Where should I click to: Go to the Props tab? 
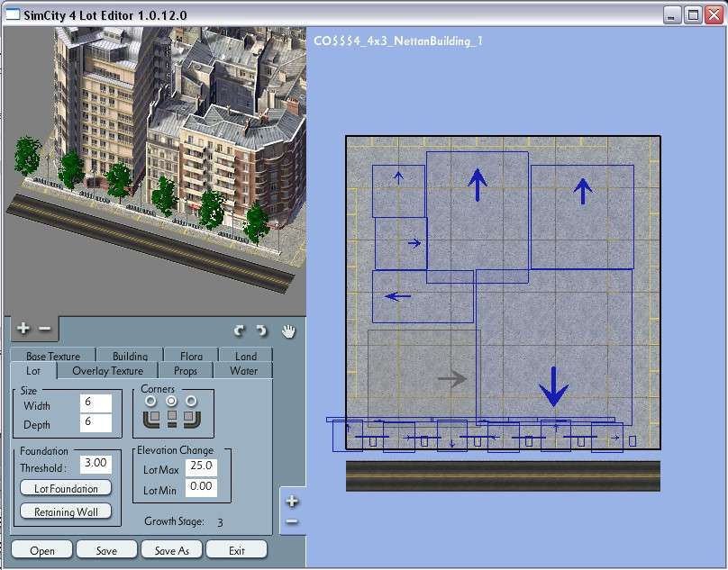[186, 370]
